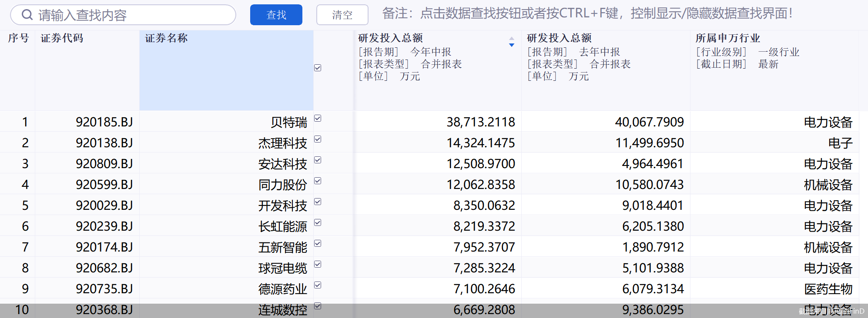Select the 研发投入总额 去年中报 column header
The image size is (868, 318).
[x=606, y=70]
